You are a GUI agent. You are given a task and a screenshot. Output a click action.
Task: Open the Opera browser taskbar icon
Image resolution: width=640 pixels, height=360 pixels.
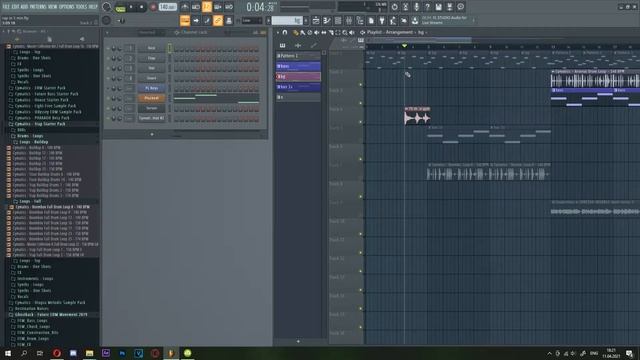coord(57,353)
